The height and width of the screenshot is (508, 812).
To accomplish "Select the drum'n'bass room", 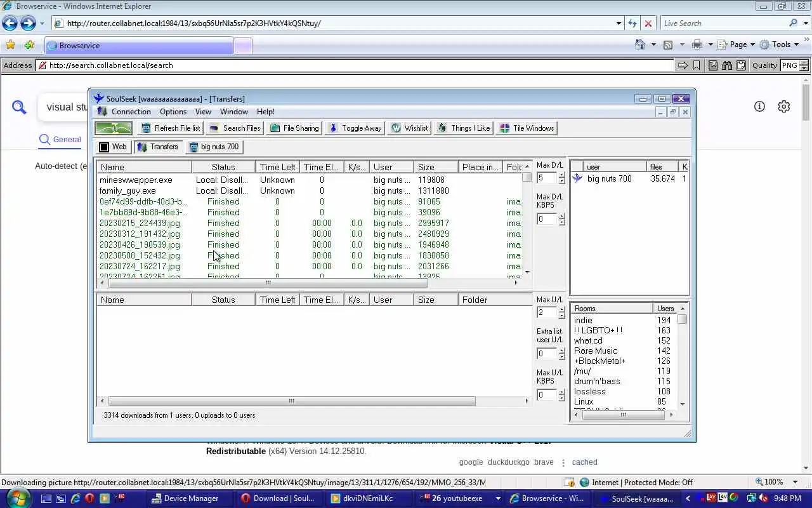I will (x=624, y=381).
